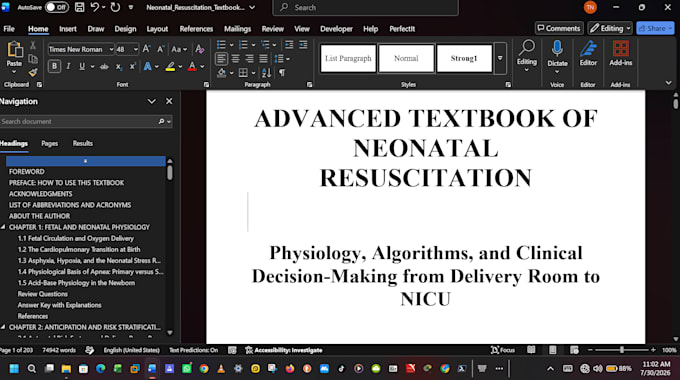
Task: Toggle show paragraph marks
Action: point(282,72)
